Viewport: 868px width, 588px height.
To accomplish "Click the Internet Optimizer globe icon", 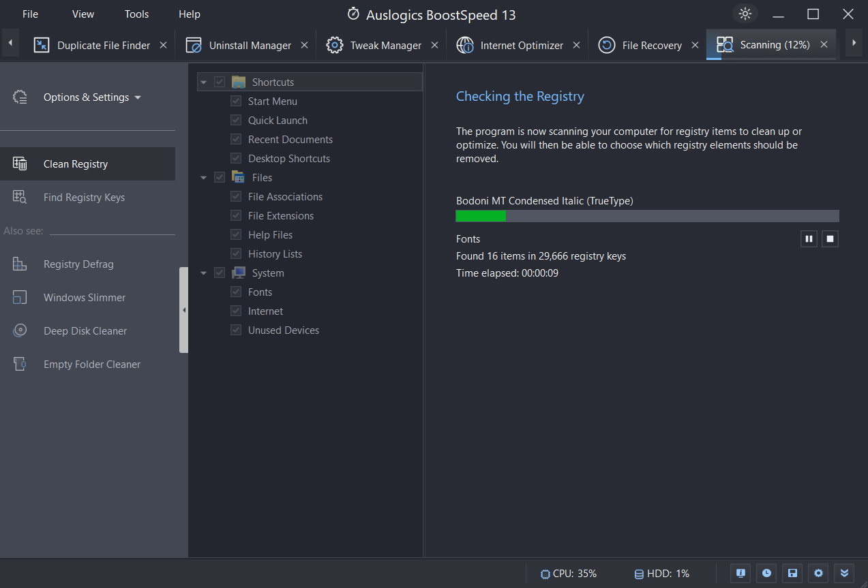I will coord(465,45).
